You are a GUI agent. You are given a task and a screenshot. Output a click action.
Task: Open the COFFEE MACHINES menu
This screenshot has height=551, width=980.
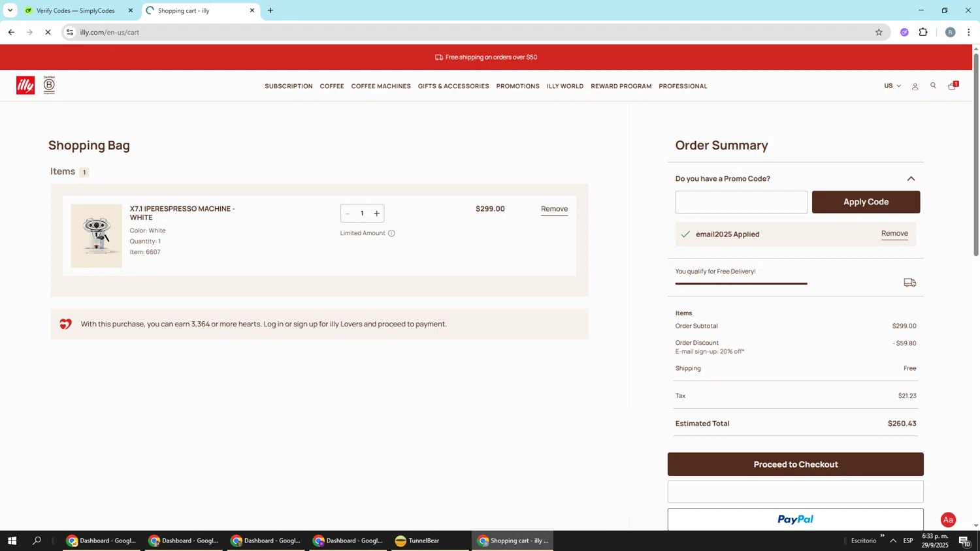pyautogui.click(x=381, y=86)
